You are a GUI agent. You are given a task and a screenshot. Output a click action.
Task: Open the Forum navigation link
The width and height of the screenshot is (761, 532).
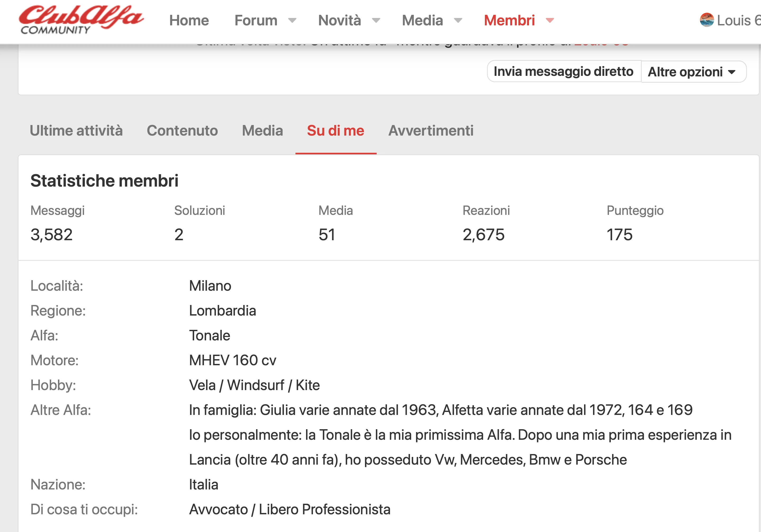tap(256, 21)
